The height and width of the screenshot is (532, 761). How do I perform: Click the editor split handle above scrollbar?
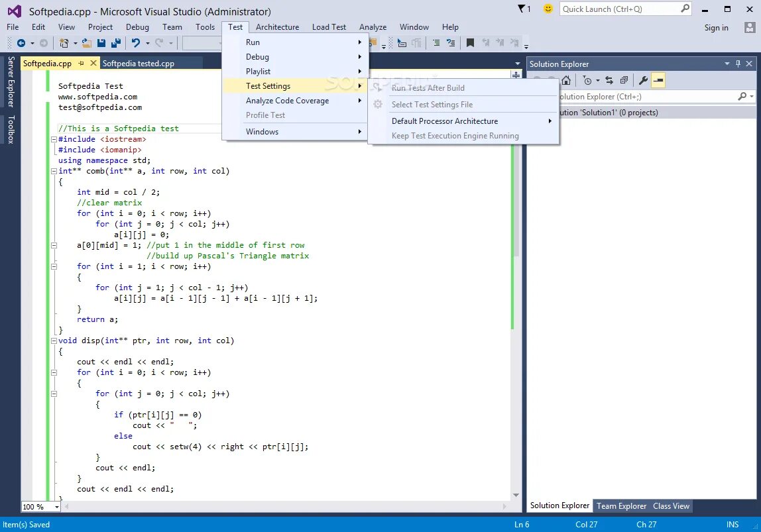pyautogui.click(x=516, y=75)
